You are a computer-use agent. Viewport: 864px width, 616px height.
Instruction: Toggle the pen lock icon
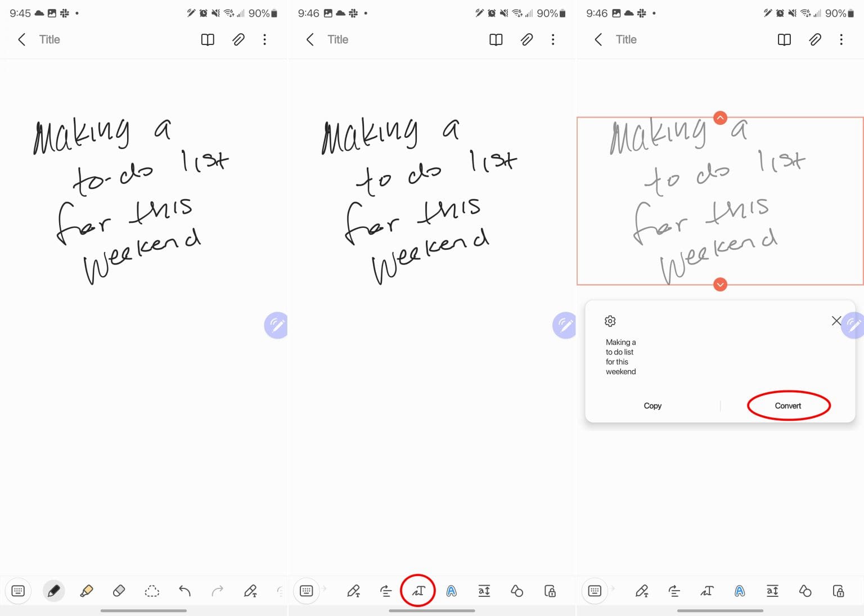(x=550, y=591)
